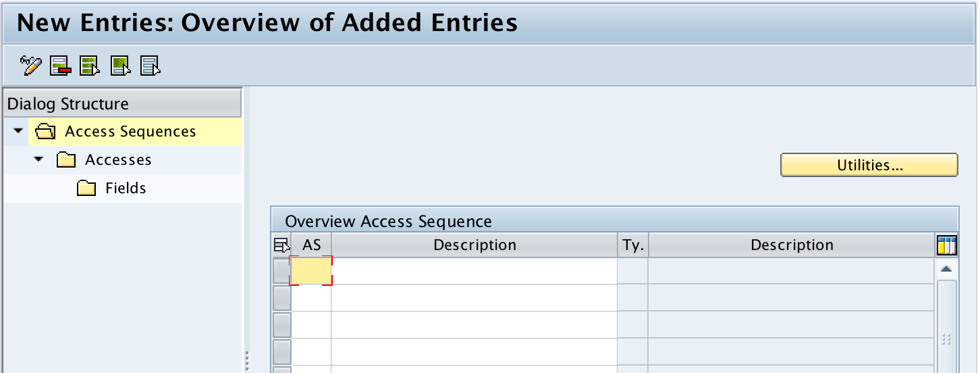Click the first row Description input cell

click(474, 271)
